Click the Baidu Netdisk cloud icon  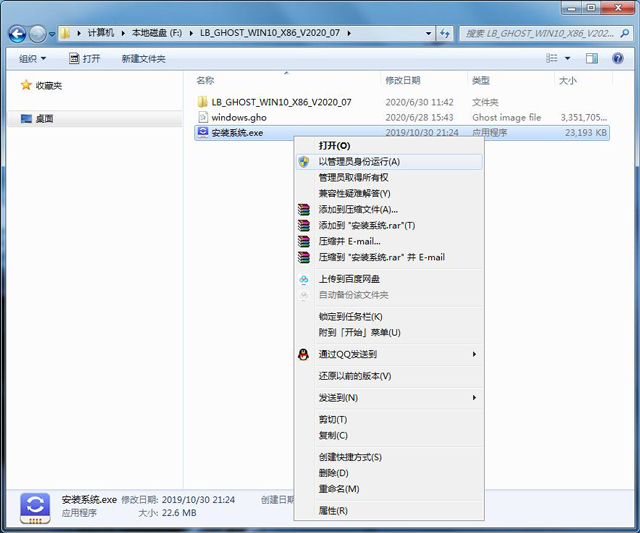304,279
